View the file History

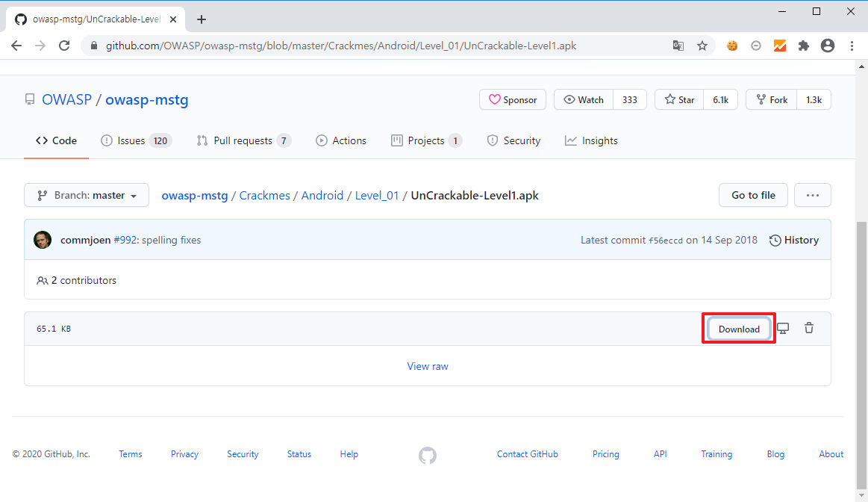794,240
